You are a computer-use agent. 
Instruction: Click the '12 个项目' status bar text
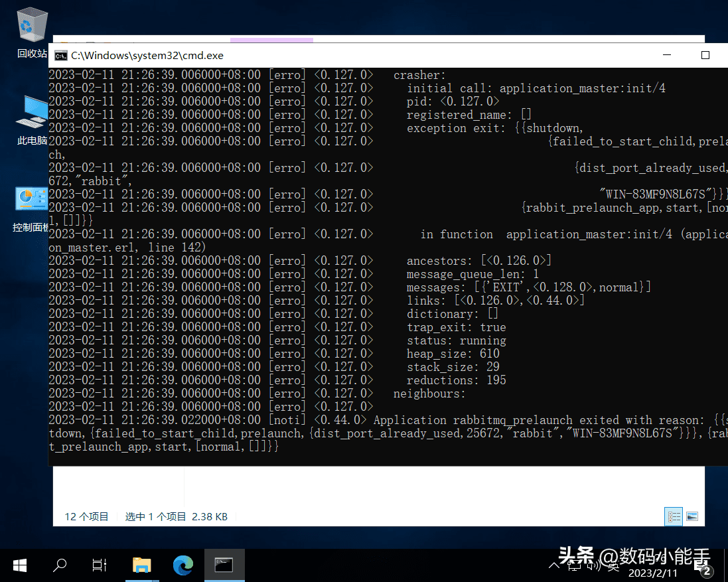click(86, 516)
